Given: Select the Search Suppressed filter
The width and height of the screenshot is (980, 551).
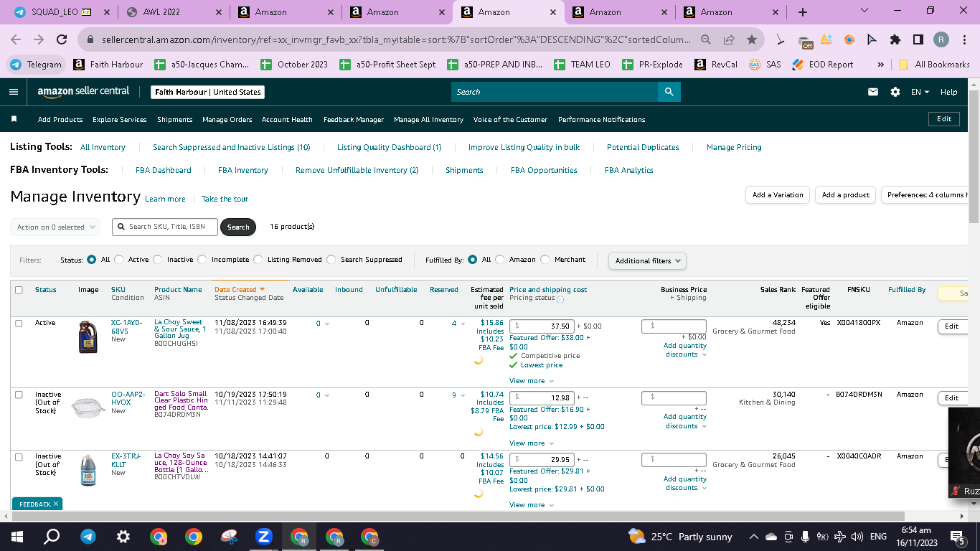Looking at the screenshot, I should pos(331,260).
